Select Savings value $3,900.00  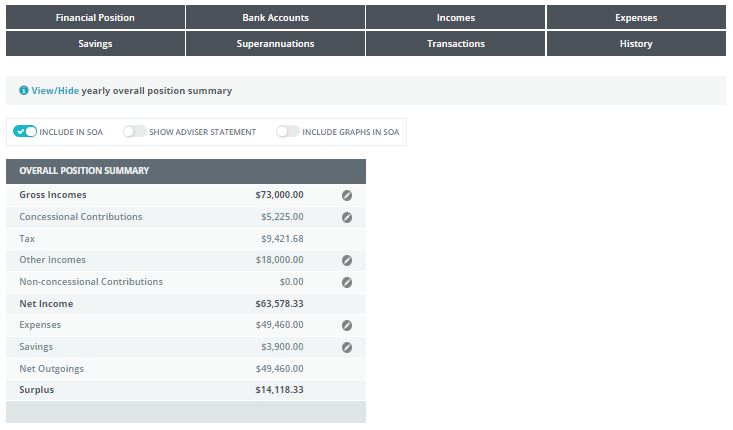coord(282,347)
